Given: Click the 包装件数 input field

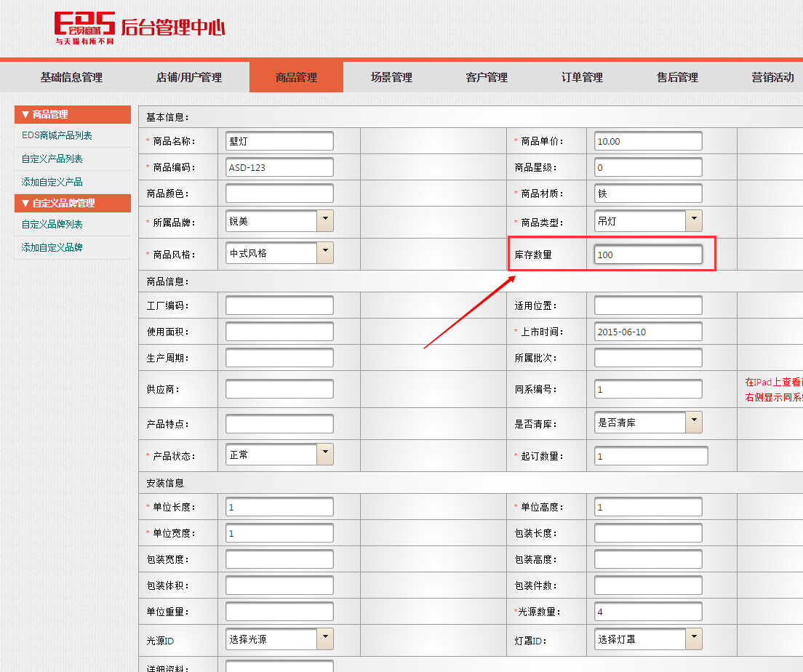Looking at the screenshot, I should click(648, 585).
